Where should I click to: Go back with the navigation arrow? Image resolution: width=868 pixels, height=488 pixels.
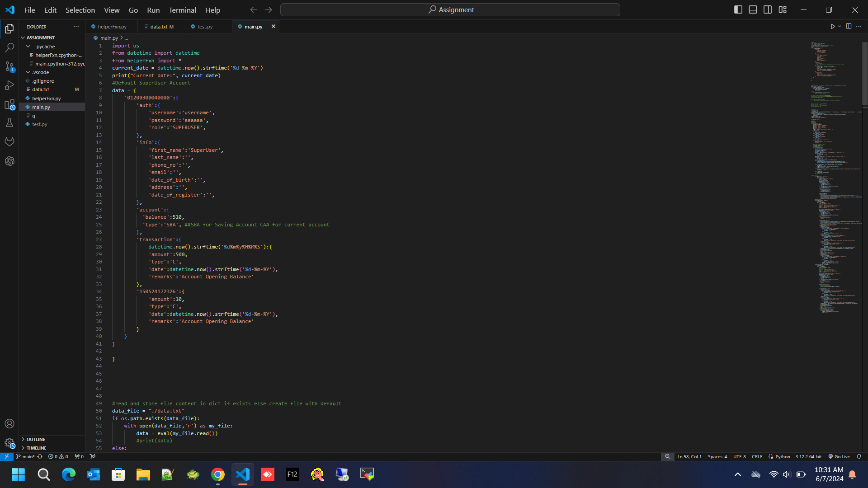pos(254,9)
